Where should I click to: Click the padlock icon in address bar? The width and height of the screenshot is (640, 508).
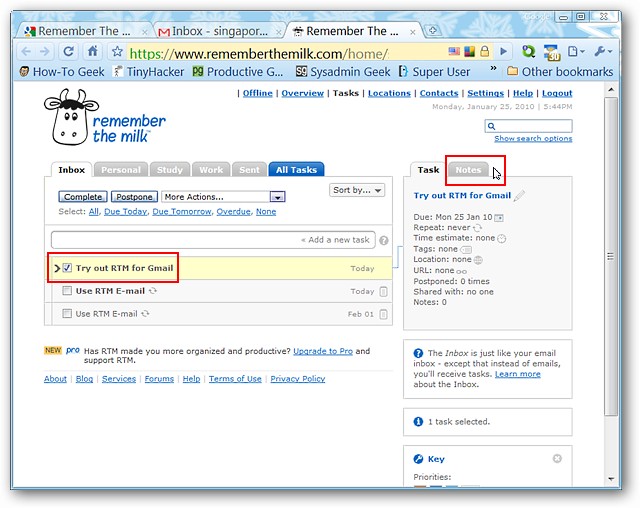click(x=484, y=51)
